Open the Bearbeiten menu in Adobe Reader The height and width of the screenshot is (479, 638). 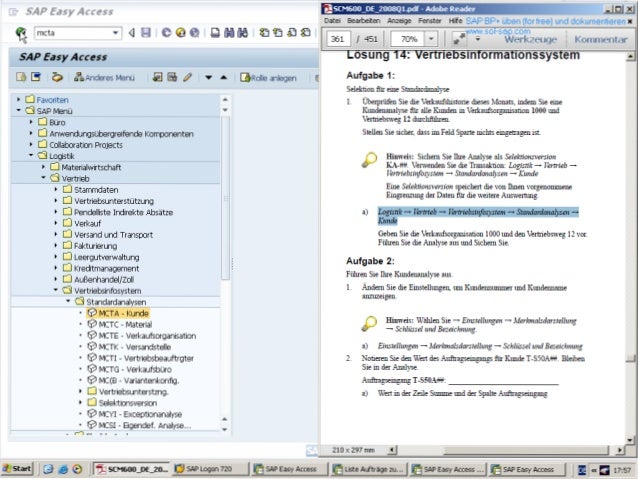tap(364, 21)
